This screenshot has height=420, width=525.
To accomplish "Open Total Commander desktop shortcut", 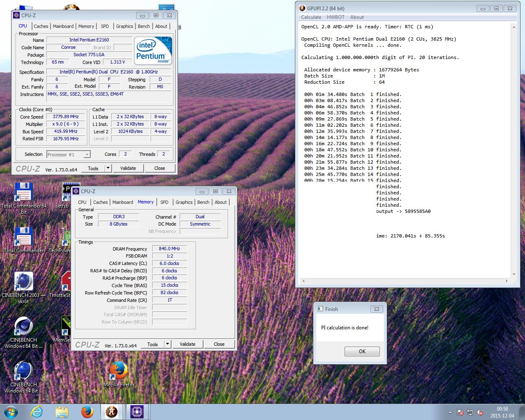I will (x=23, y=240).
